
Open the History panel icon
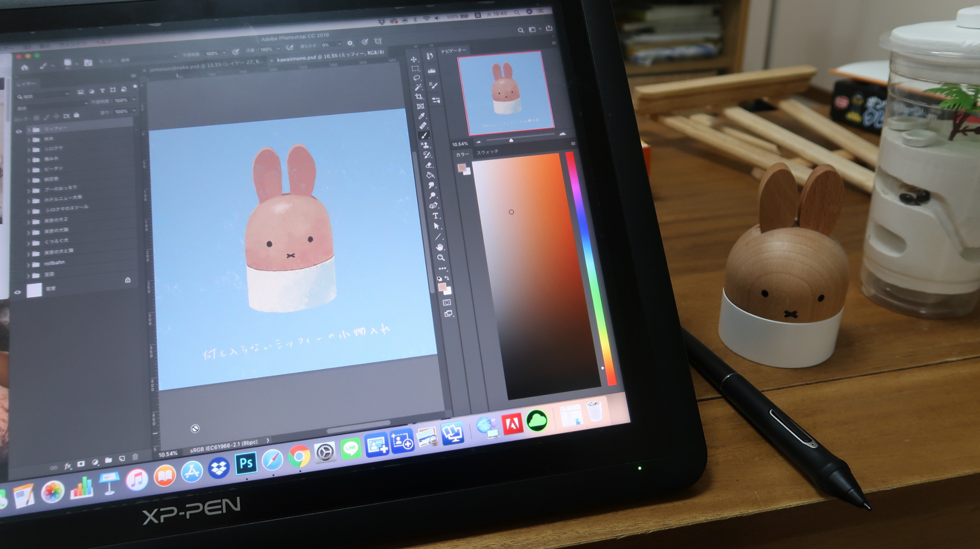(x=429, y=56)
